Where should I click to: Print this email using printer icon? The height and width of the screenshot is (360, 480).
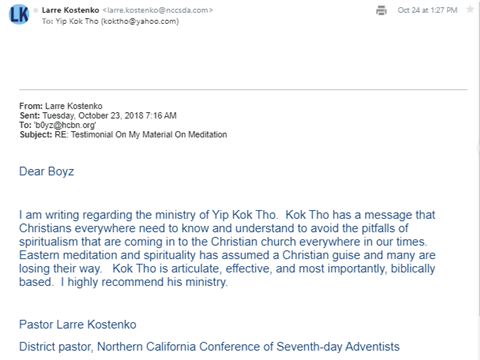coord(381,10)
